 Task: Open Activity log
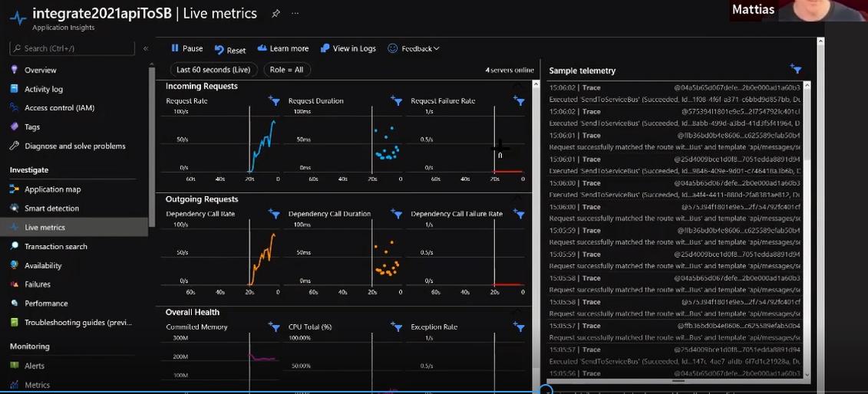click(x=44, y=89)
